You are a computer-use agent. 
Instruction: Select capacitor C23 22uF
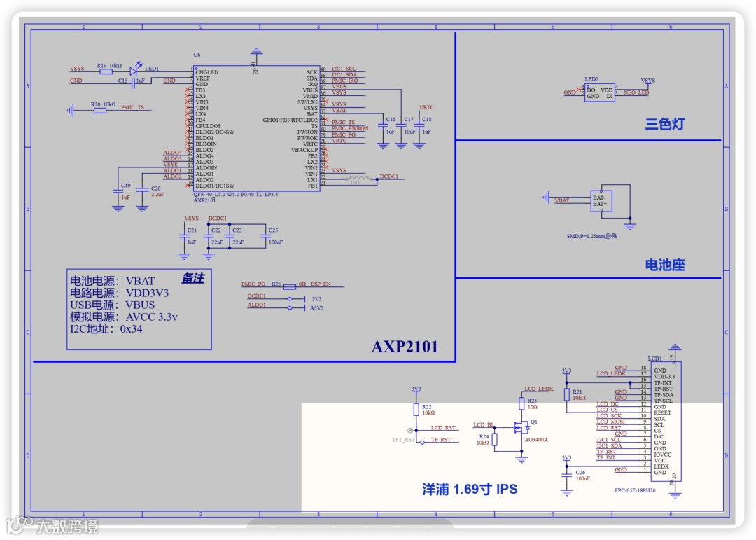[x=230, y=237]
